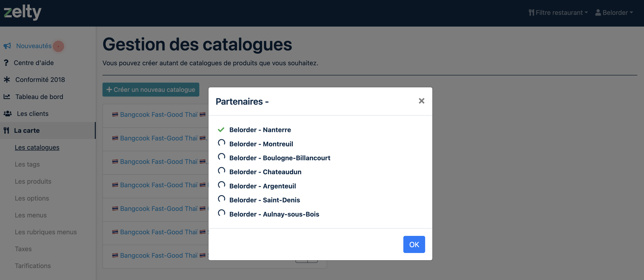Click the Belorder - Aulnay-sous-Bois label

(x=274, y=214)
